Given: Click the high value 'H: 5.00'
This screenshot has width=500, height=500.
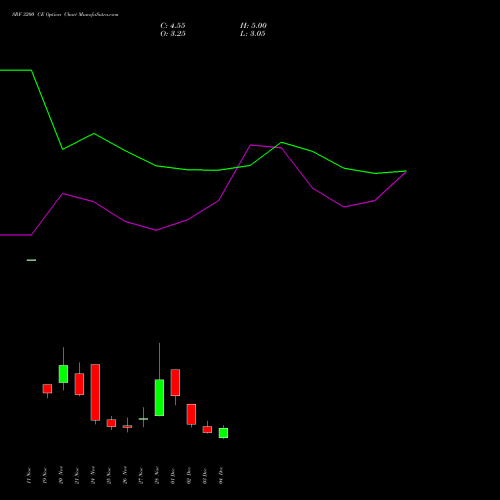Looking at the screenshot, I should pos(253,26).
